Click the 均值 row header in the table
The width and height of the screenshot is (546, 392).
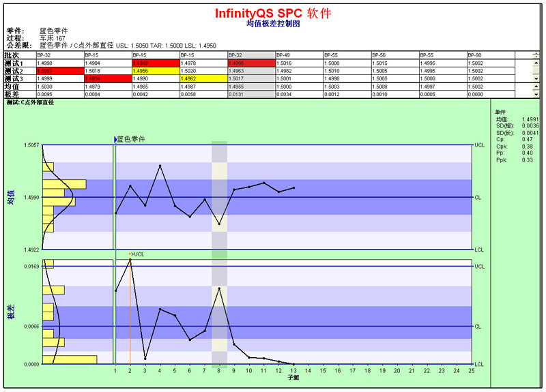tap(20, 87)
